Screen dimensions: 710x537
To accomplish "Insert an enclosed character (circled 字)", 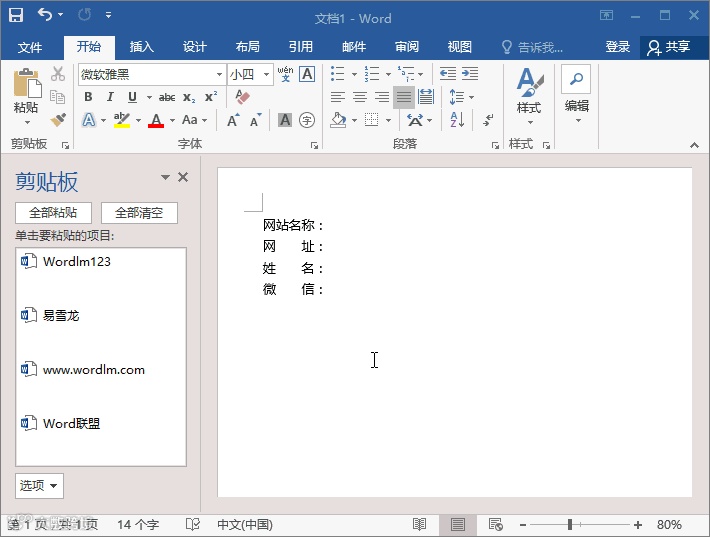I will click(307, 120).
